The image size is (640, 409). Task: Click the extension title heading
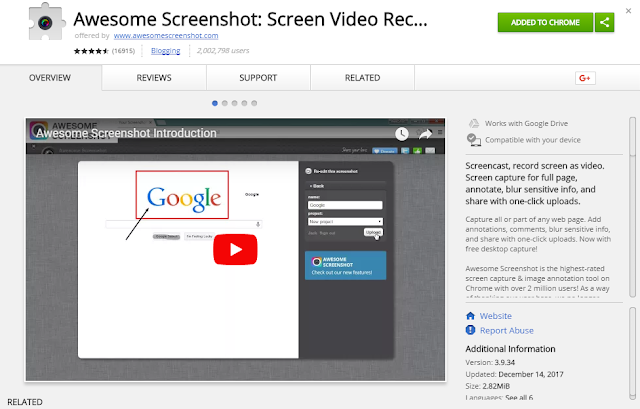(x=250, y=19)
